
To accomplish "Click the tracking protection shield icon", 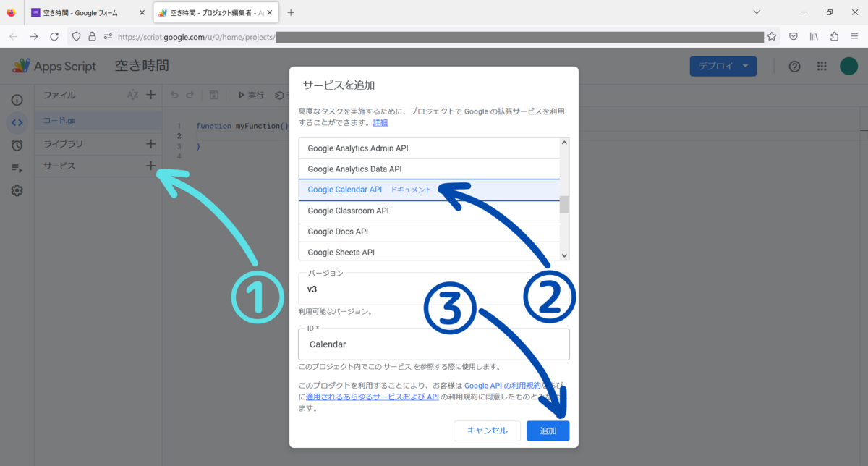I will 77,36.
